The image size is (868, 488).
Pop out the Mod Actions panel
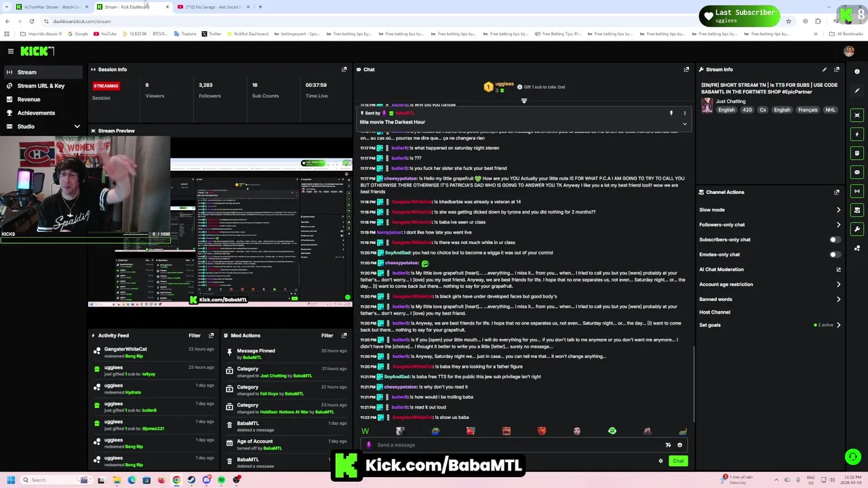click(x=344, y=335)
